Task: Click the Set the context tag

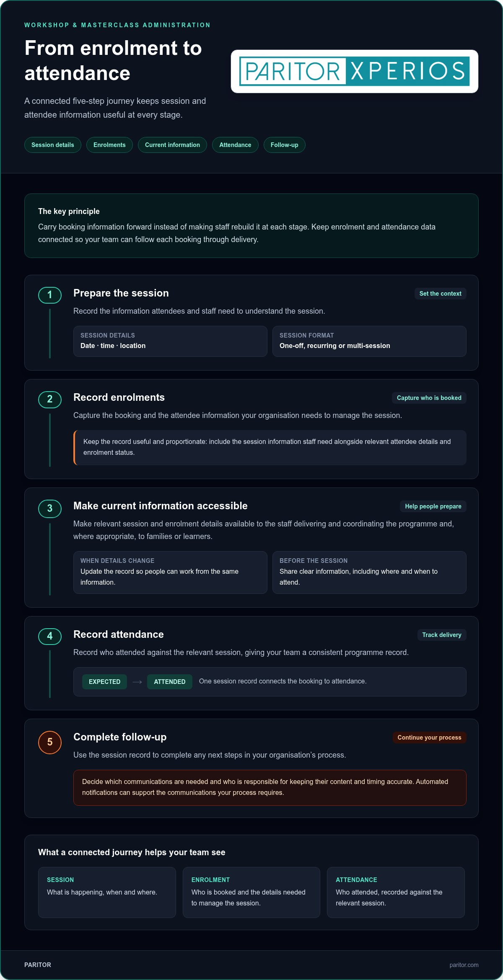Action: [x=441, y=294]
